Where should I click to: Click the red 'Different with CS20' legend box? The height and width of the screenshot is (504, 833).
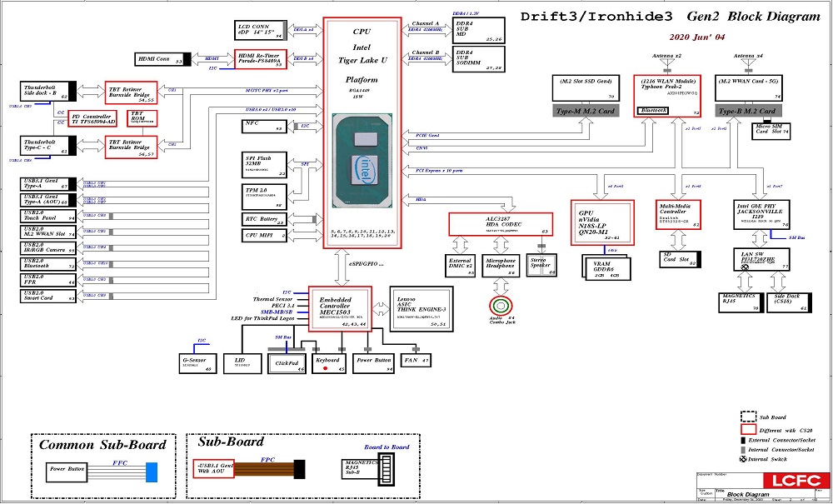(x=748, y=429)
